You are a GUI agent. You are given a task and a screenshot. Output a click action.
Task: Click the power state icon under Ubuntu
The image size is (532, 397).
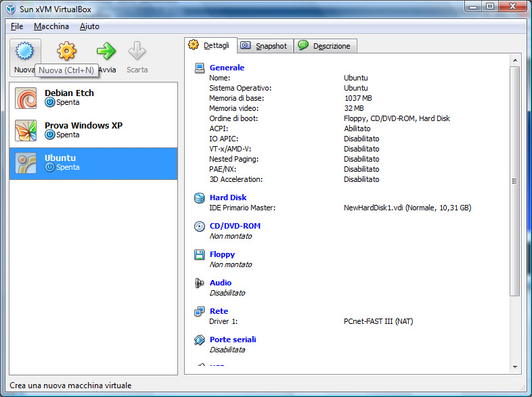tap(50, 167)
